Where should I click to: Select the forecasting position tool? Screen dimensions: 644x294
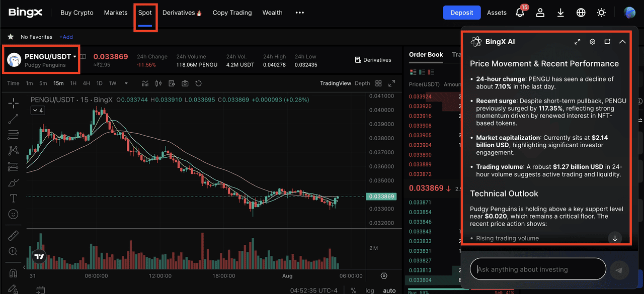pos(14,166)
